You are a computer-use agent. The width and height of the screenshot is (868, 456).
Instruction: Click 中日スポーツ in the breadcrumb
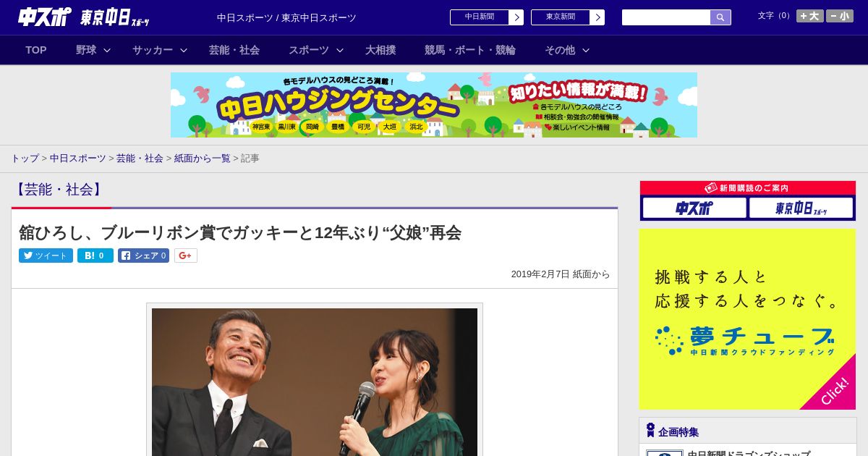[78, 158]
